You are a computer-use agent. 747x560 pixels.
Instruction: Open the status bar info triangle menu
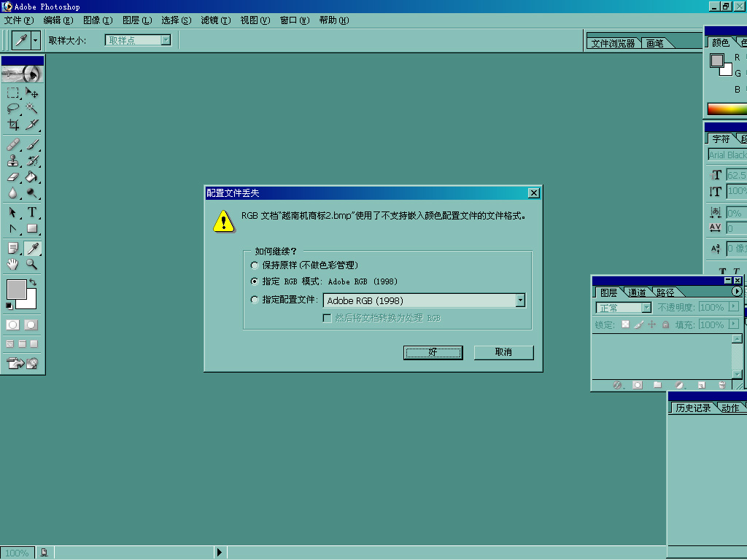(x=220, y=553)
